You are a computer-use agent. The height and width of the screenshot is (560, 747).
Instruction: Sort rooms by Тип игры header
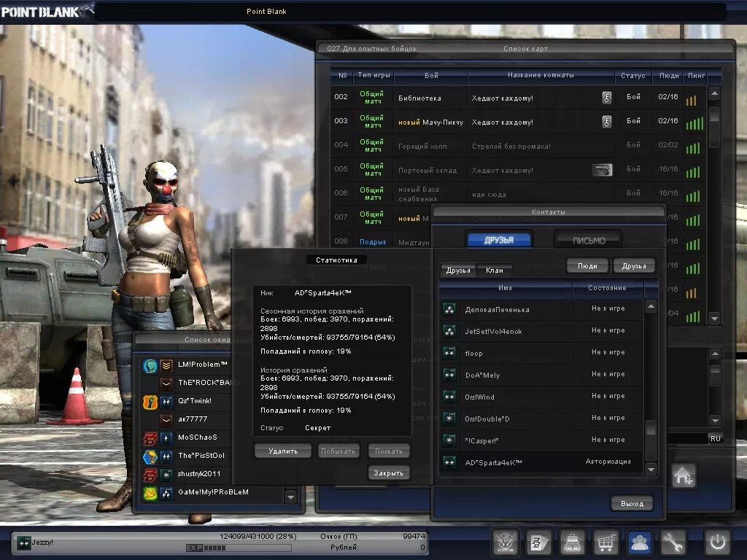[373, 75]
